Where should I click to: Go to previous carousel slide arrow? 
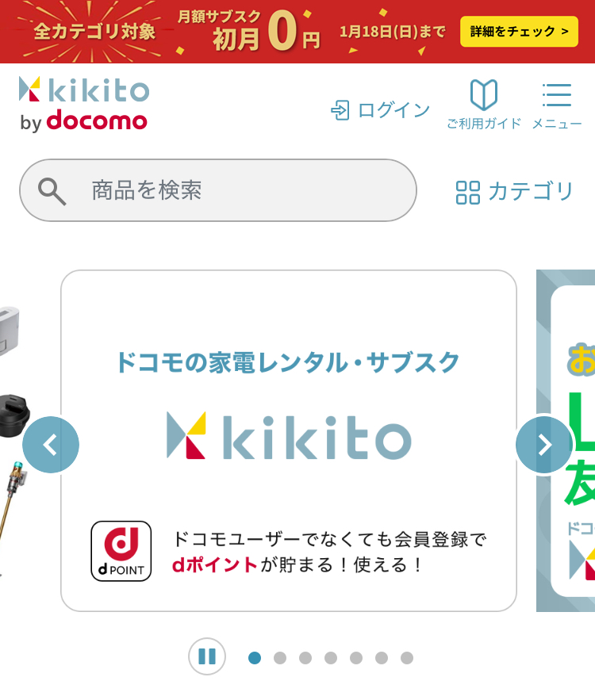51,445
